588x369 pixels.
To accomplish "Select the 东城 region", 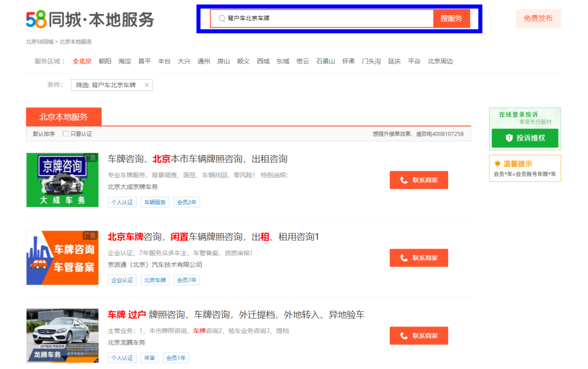I will 283,61.
